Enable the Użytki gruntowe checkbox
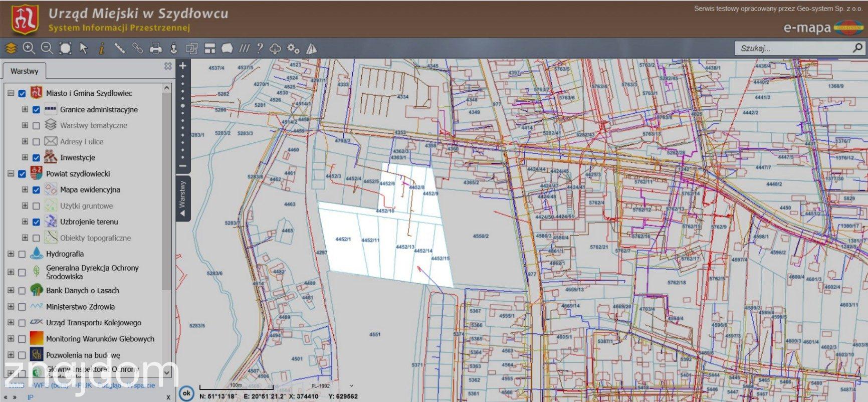Viewport: 868px width, 402px height. click(x=36, y=206)
